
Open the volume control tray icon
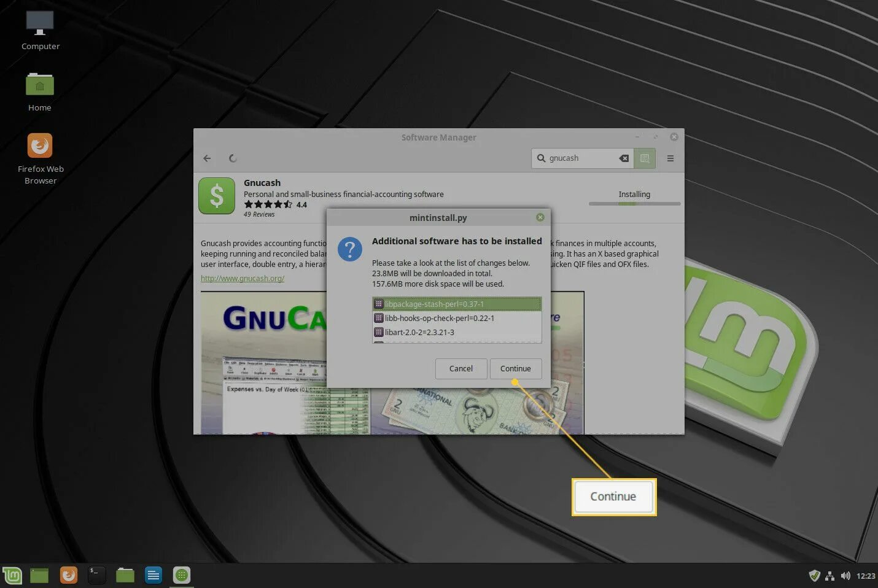845,576
